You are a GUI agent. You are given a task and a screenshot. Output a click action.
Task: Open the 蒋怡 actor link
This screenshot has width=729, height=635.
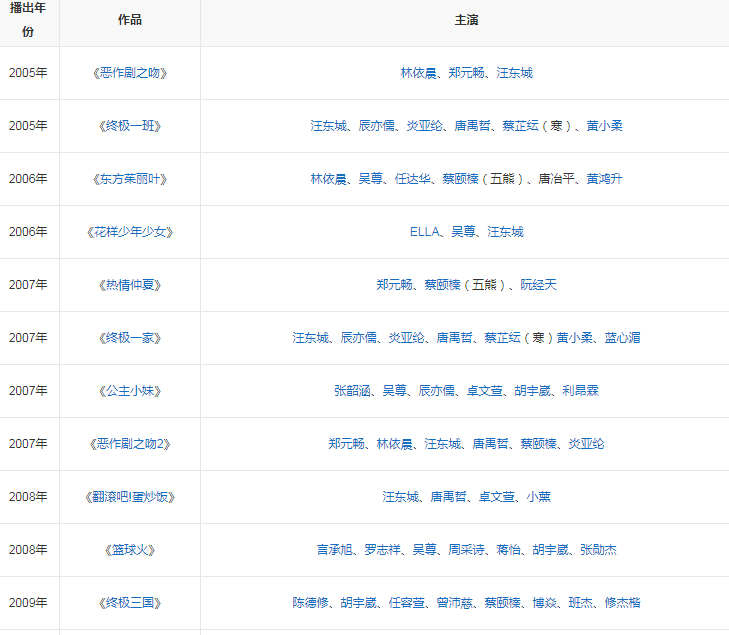(x=509, y=550)
